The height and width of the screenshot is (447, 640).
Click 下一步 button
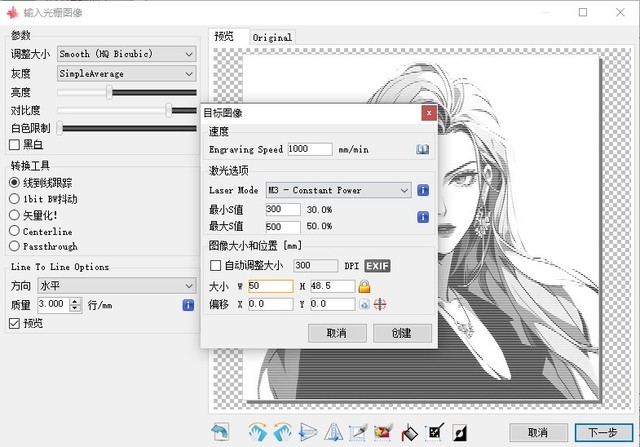click(x=604, y=432)
